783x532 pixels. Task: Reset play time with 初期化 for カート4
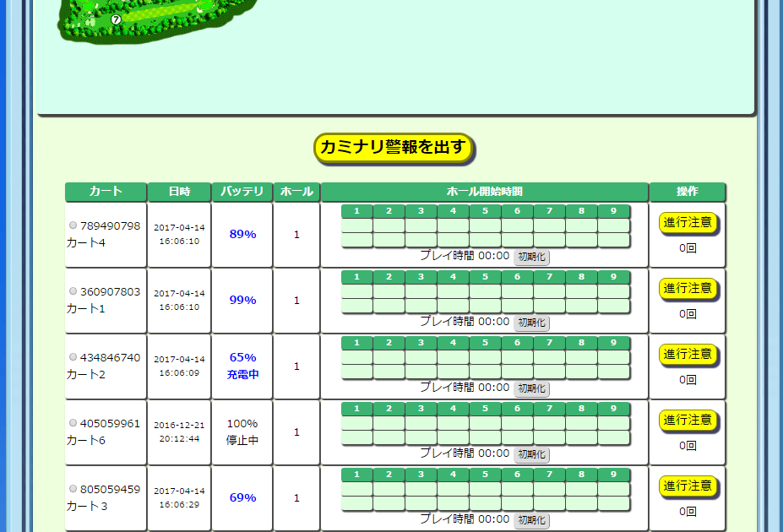pos(531,257)
